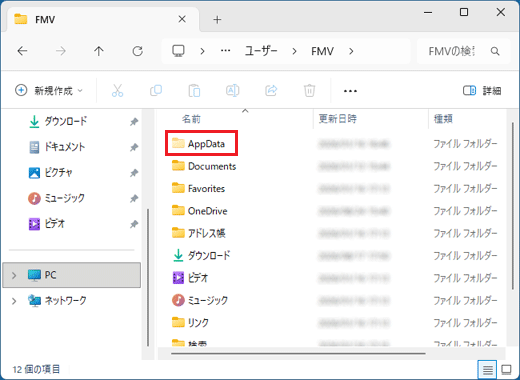Open the 新規作成 dropdown
Image resolution: width=520 pixels, height=380 pixels.
tap(49, 91)
